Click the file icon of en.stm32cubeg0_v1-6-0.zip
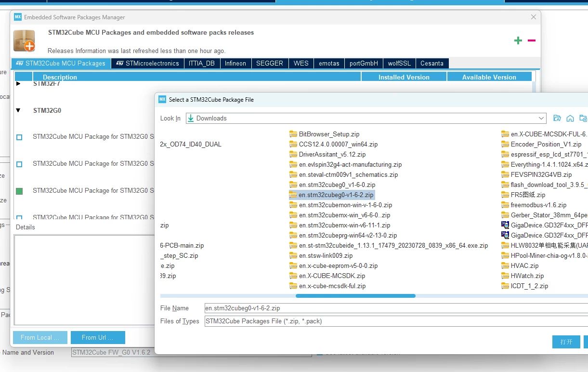 point(293,185)
